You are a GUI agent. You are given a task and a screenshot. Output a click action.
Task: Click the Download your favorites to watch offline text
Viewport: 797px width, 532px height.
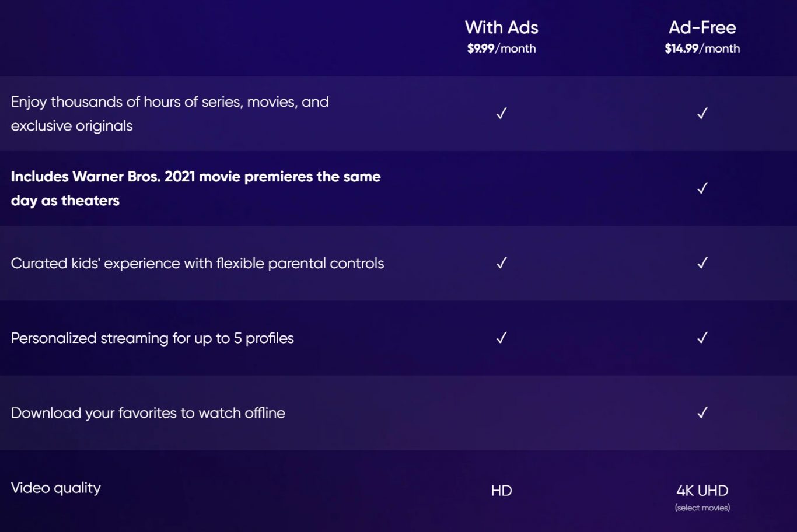click(148, 413)
